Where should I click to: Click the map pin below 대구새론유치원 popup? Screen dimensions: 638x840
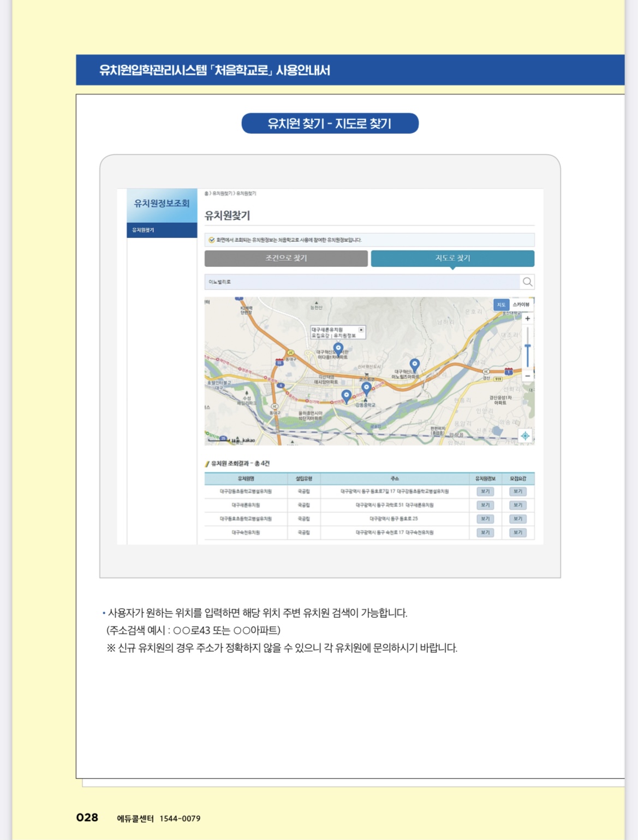338,349
